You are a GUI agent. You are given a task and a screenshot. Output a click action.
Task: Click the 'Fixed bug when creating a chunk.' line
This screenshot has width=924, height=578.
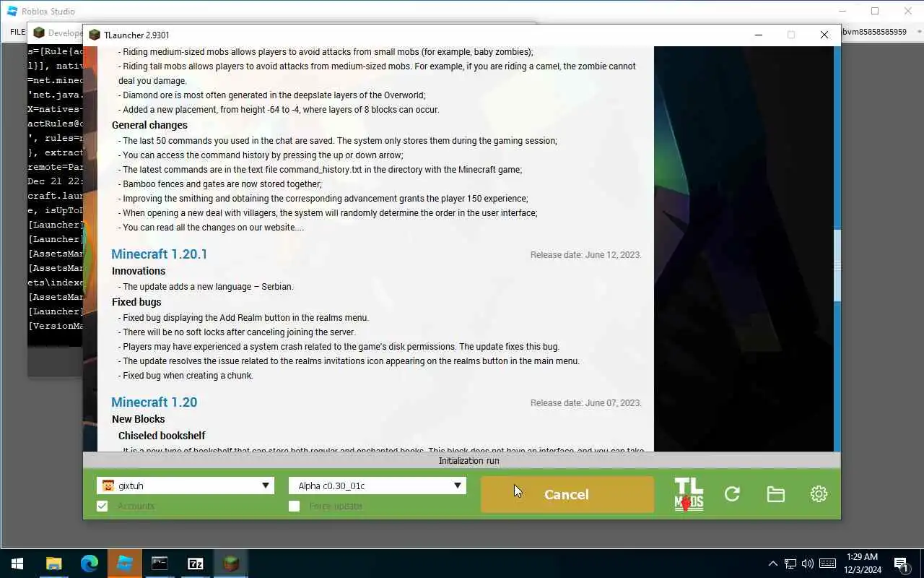pyautogui.click(x=186, y=376)
